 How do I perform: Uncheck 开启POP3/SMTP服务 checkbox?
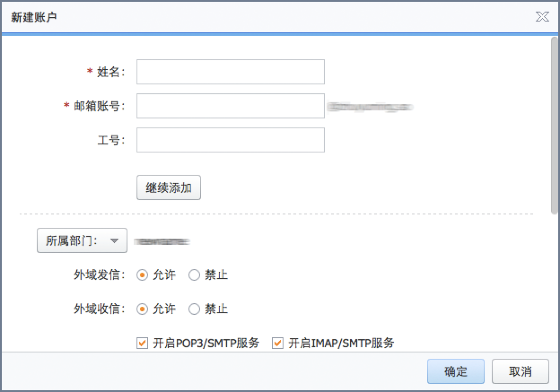point(142,343)
